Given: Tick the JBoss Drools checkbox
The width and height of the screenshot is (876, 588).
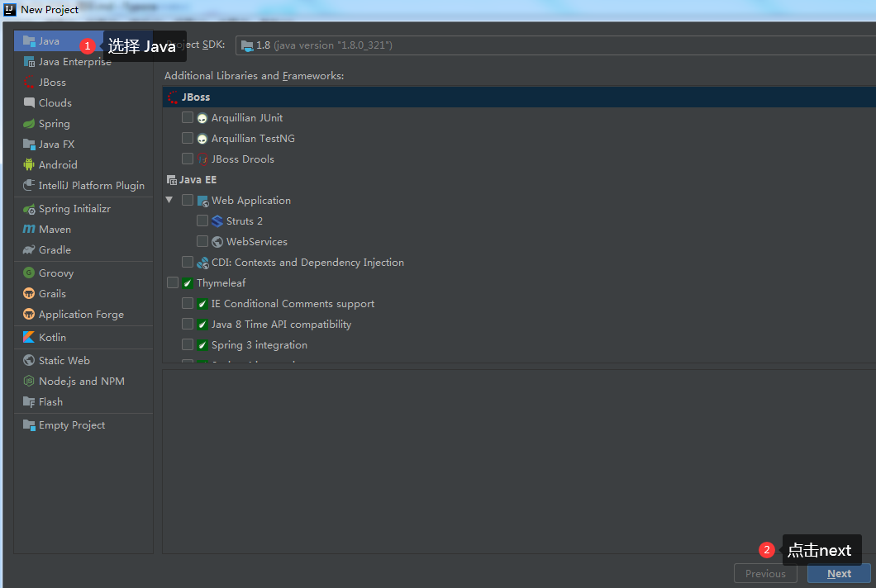Looking at the screenshot, I should (x=188, y=159).
